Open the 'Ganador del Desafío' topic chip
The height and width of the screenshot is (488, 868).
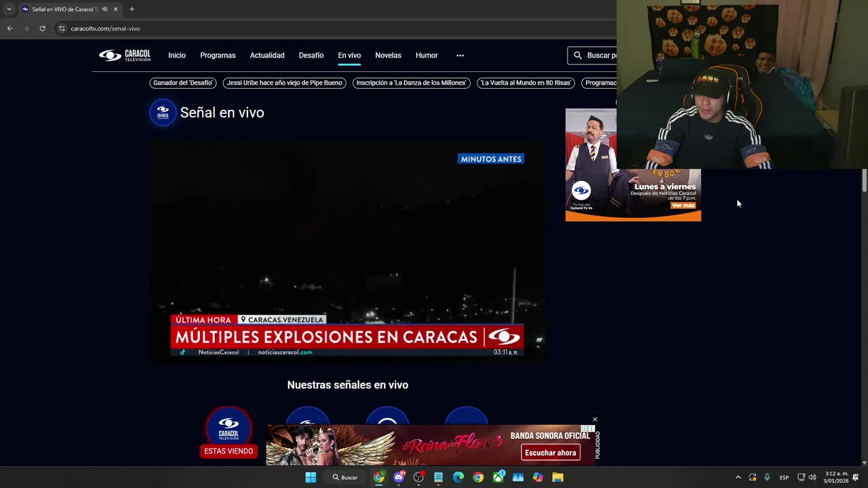pos(183,83)
